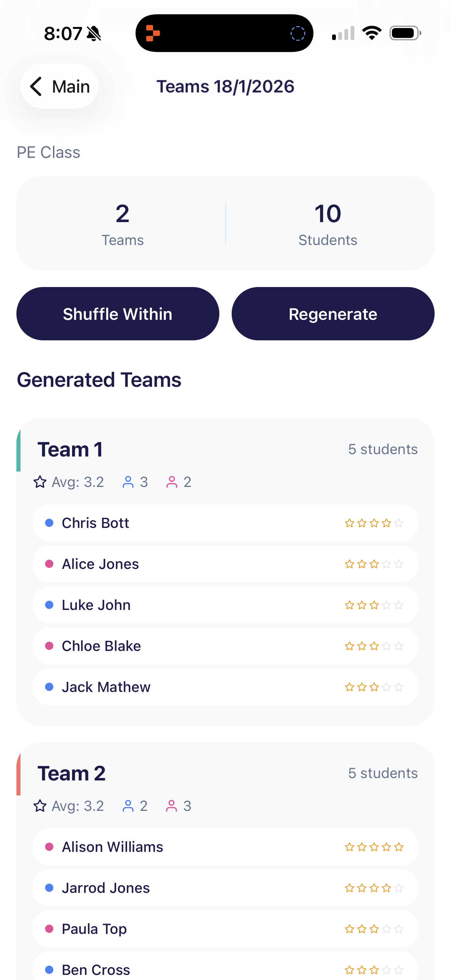Click the blue male count icon in Team 2 header
Screen dimensions: 451x980
tap(128, 805)
